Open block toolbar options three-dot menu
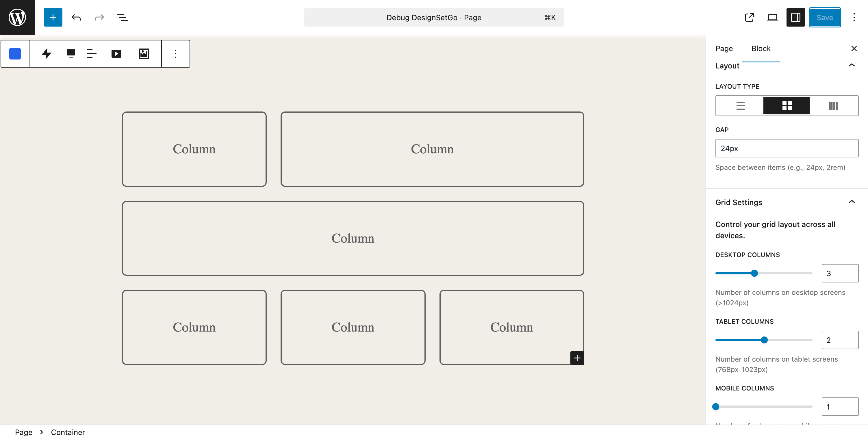Screen dimensions: 868x439 coord(176,53)
